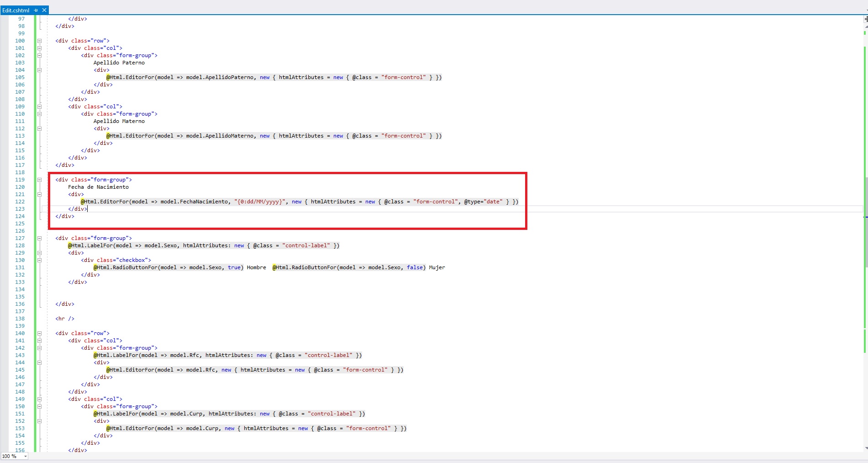Viewport: 868px width, 463px height.
Task: Collapse the div class="row" block at line 140
Action: click(39, 333)
